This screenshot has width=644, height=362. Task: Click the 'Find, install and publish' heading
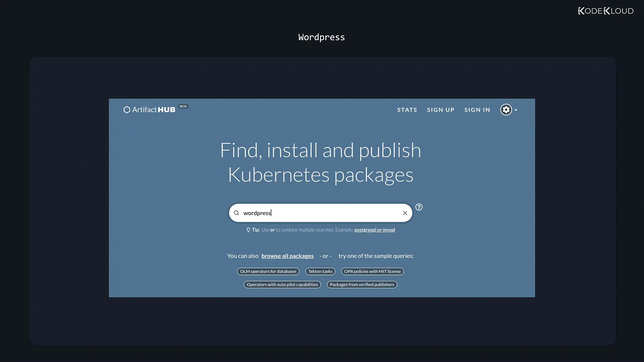tap(320, 150)
